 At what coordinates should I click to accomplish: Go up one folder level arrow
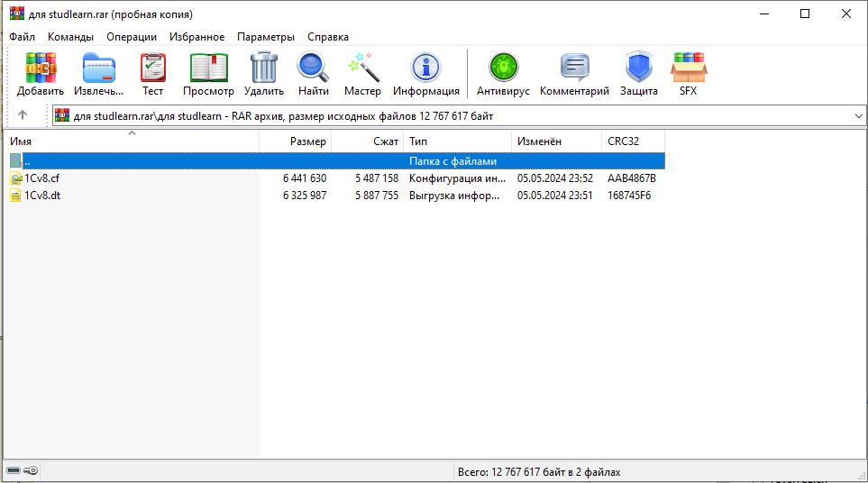click(23, 115)
